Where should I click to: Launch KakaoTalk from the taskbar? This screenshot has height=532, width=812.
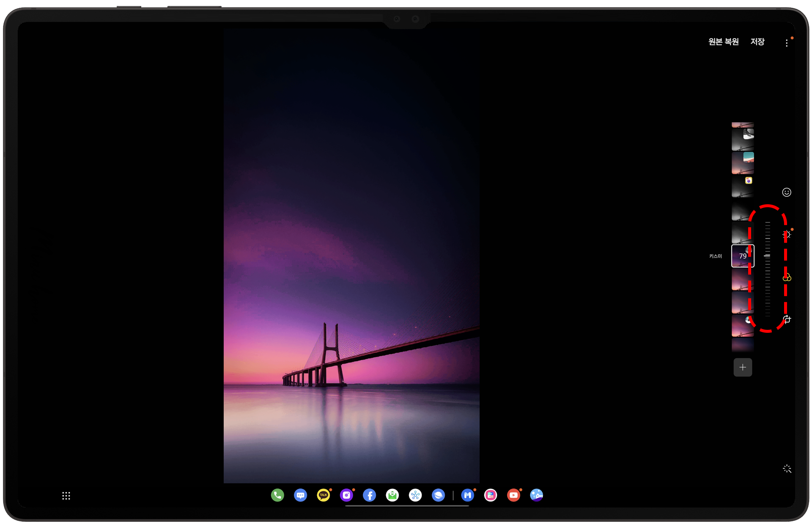[x=324, y=495]
